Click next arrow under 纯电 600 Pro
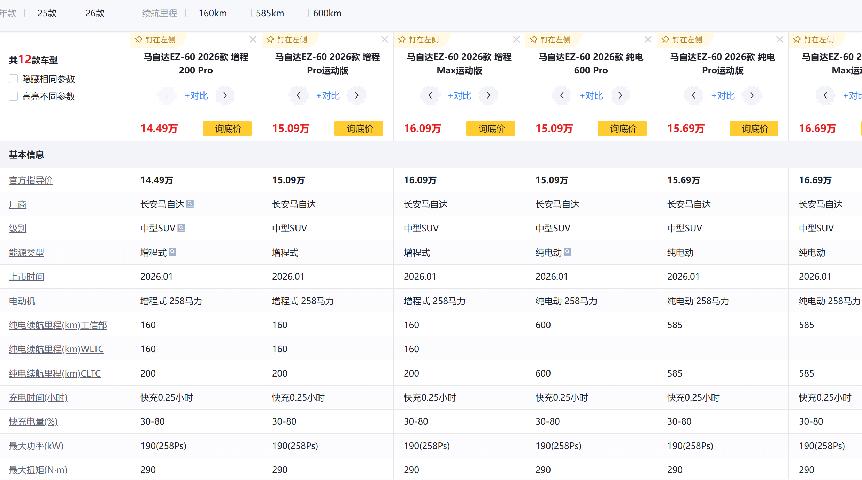The image size is (862, 480). click(620, 96)
